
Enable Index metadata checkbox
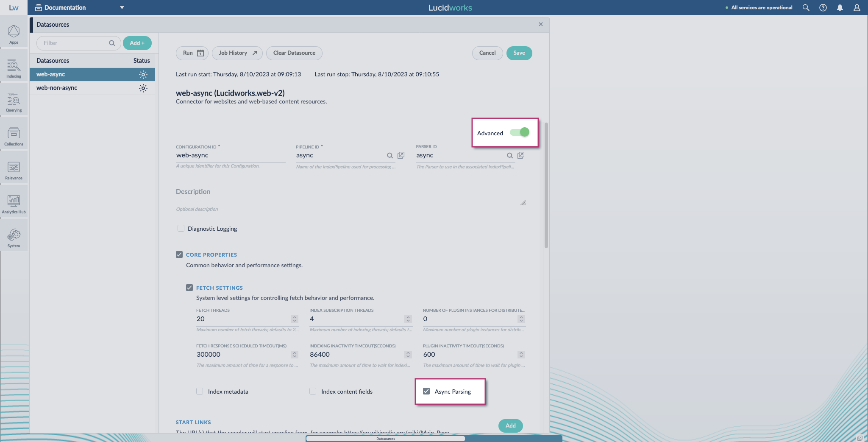[200, 391]
